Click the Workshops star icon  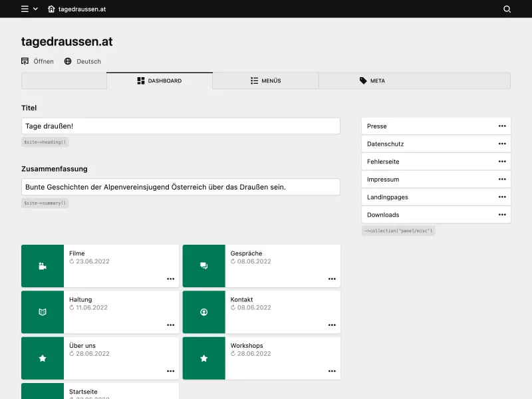click(203, 358)
